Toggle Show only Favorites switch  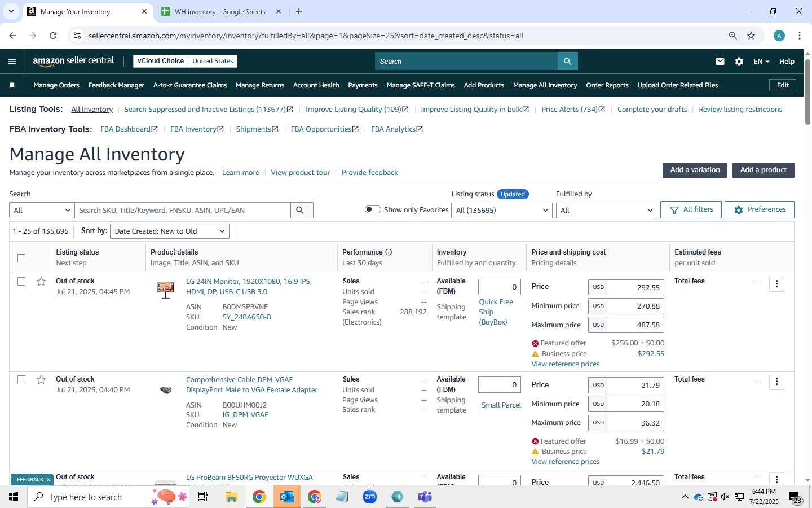tap(373, 209)
